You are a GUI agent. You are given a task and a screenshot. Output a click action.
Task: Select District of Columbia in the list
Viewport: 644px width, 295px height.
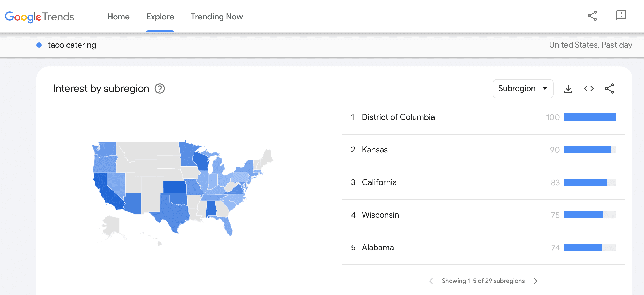(398, 117)
